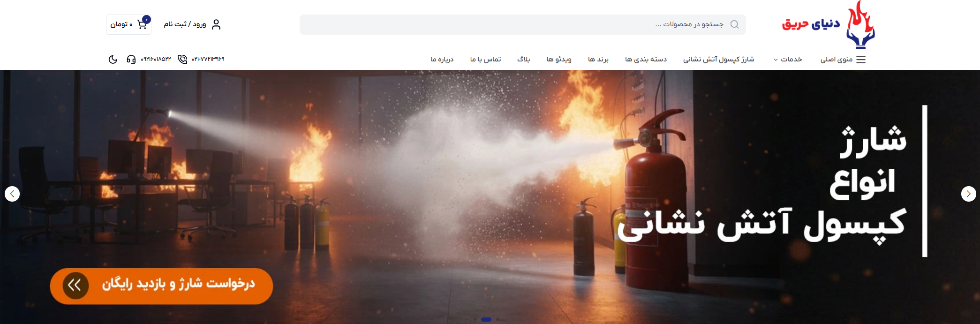The height and width of the screenshot is (324, 980).
Task: Go to next slide with right arrow
Action: coord(968,194)
